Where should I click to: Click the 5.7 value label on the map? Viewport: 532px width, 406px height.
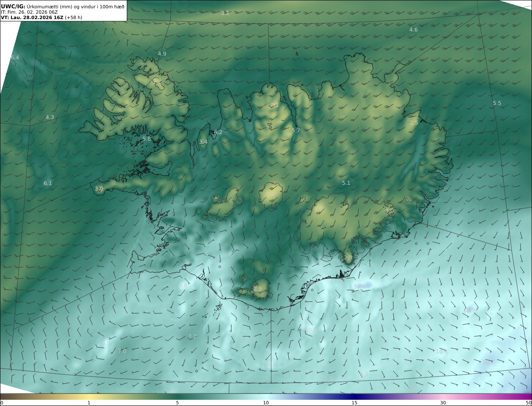296,131
